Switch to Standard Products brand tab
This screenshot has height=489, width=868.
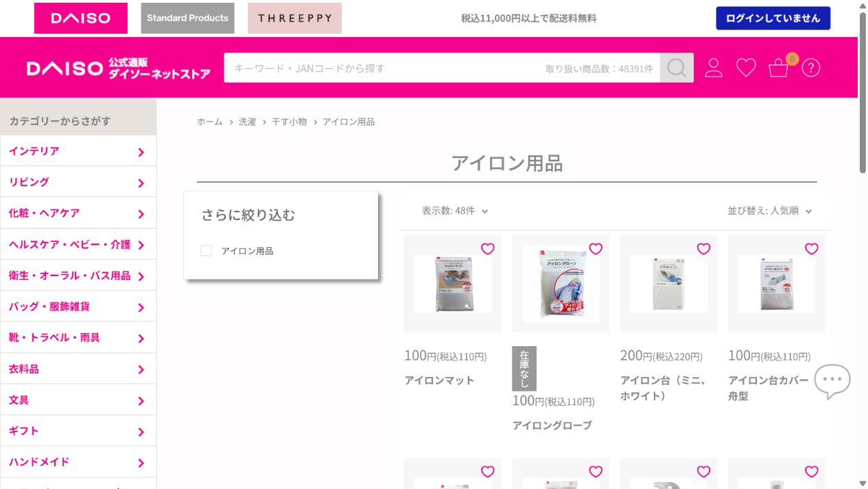click(x=188, y=19)
